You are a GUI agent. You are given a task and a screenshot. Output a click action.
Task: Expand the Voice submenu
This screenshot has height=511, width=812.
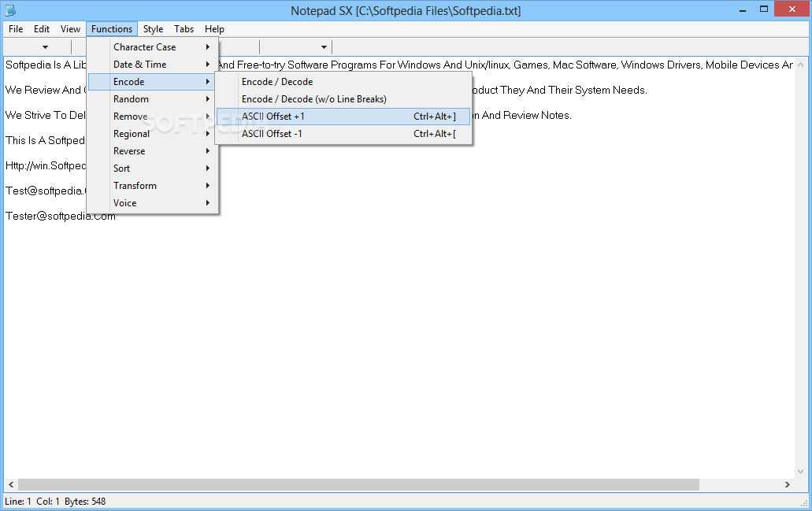click(153, 203)
